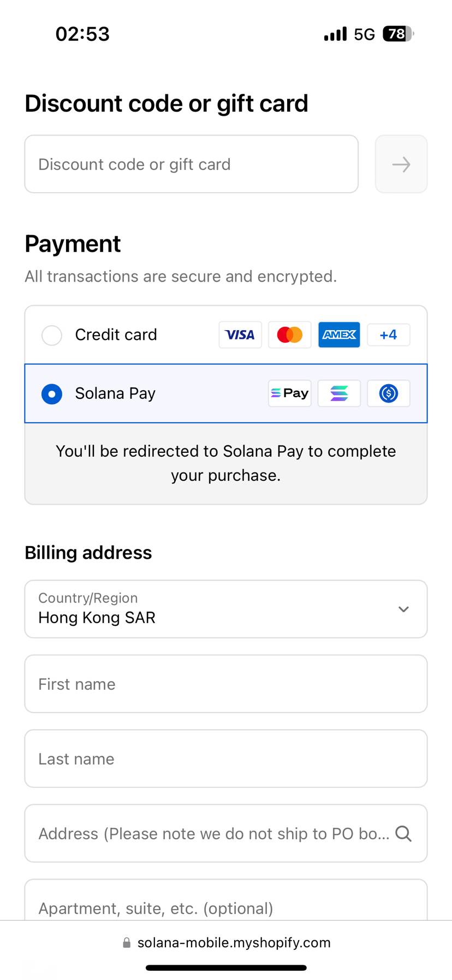The height and width of the screenshot is (980, 452).
Task: Click the Country/Region chevron arrow
Action: tap(403, 609)
